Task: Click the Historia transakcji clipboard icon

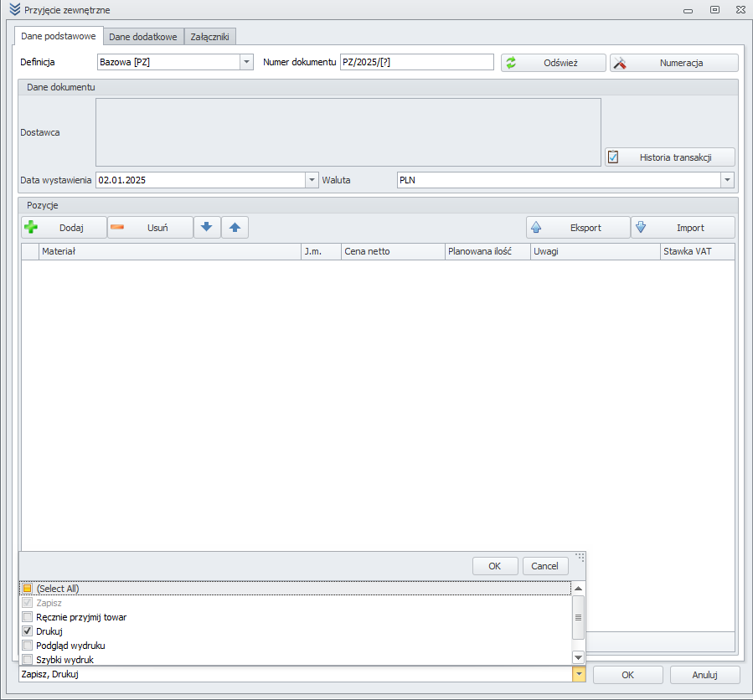Action: point(613,157)
